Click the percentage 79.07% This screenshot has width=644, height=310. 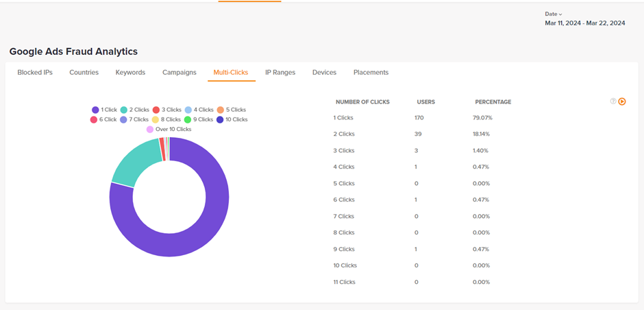coord(482,118)
